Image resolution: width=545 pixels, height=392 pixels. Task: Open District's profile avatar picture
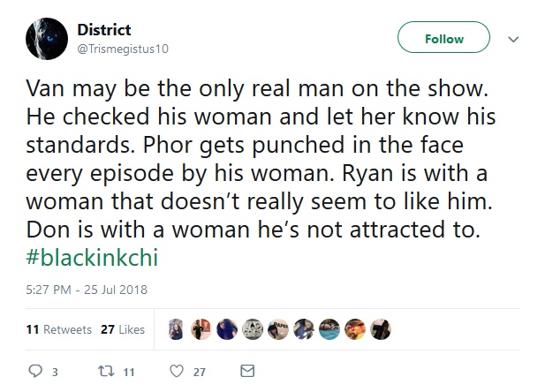point(47,39)
